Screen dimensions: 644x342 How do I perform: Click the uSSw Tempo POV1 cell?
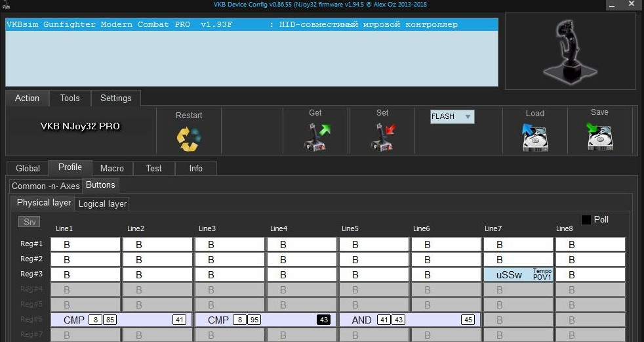[x=518, y=274]
